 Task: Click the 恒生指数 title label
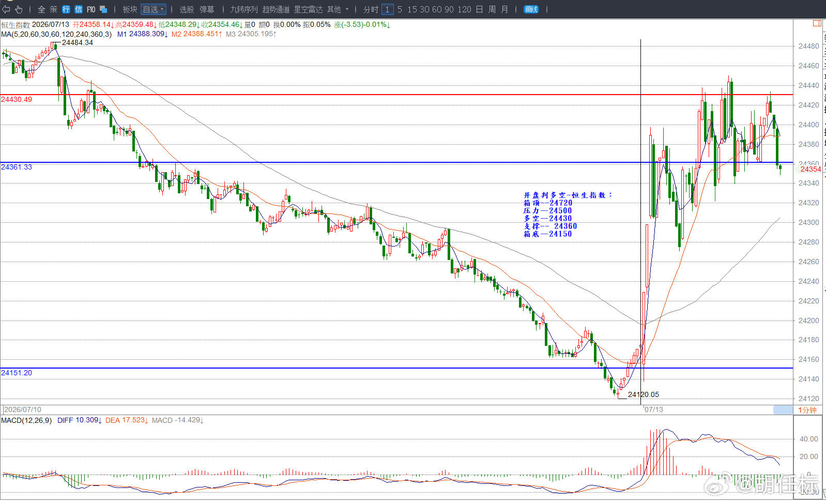pyautogui.click(x=16, y=25)
